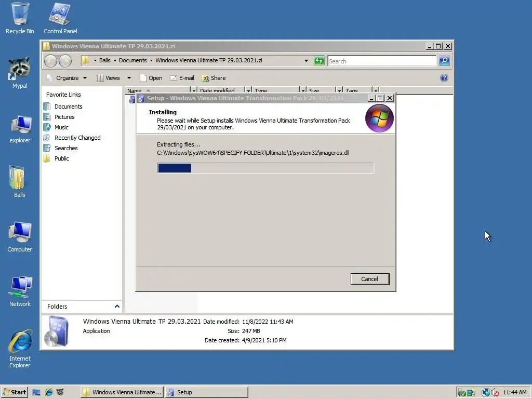Image resolution: width=532 pixels, height=399 pixels.
Task: Click the installation progress bar
Action: click(x=265, y=168)
